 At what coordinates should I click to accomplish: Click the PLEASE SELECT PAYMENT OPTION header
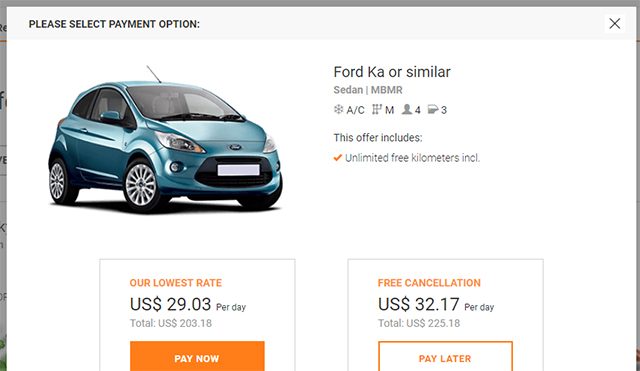click(114, 24)
